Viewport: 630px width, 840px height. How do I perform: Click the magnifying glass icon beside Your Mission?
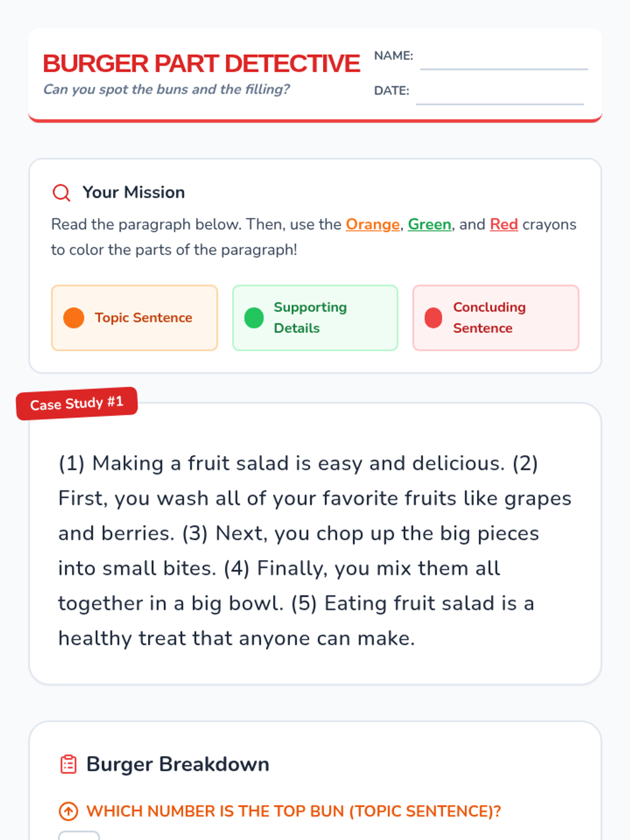pyautogui.click(x=61, y=193)
